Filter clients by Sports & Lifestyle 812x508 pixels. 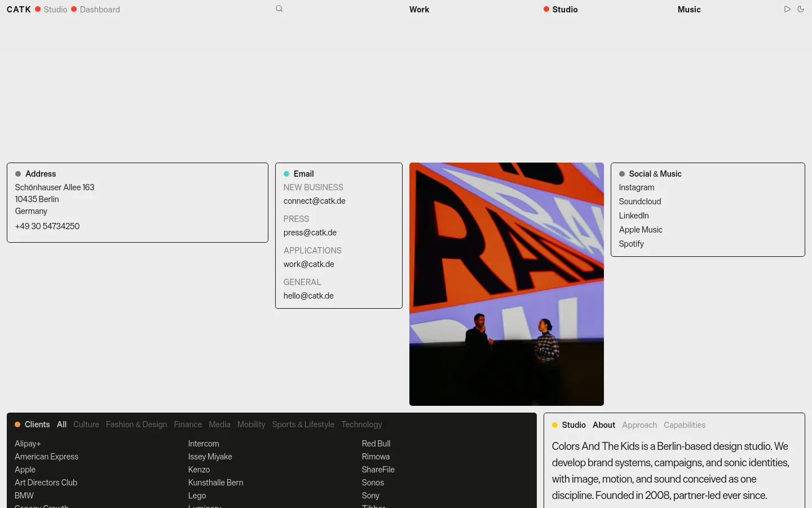(303, 424)
